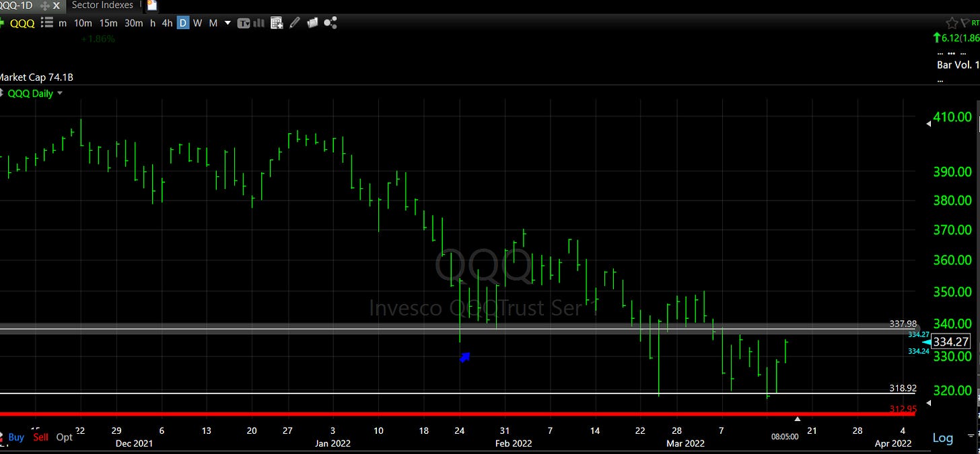The width and height of the screenshot is (980, 454).
Task: Click the green plus add-symbol icon
Action: click(2, 23)
